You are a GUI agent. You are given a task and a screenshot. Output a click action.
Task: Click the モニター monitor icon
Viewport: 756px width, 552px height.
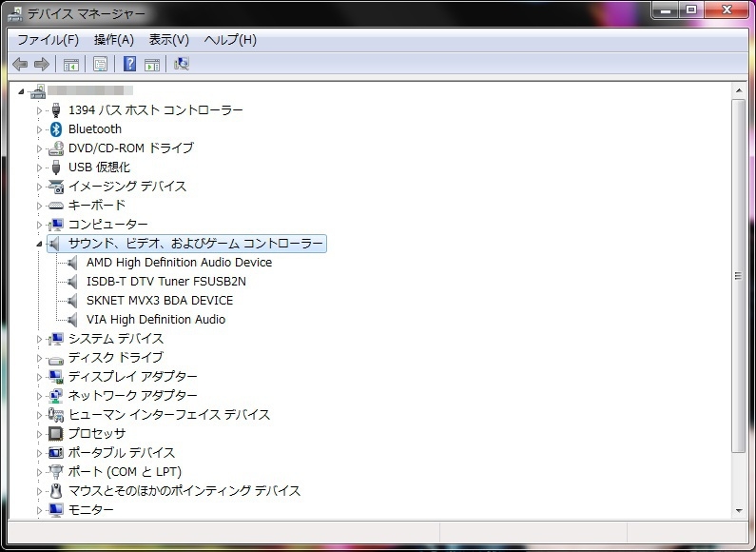(x=56, y=510)
